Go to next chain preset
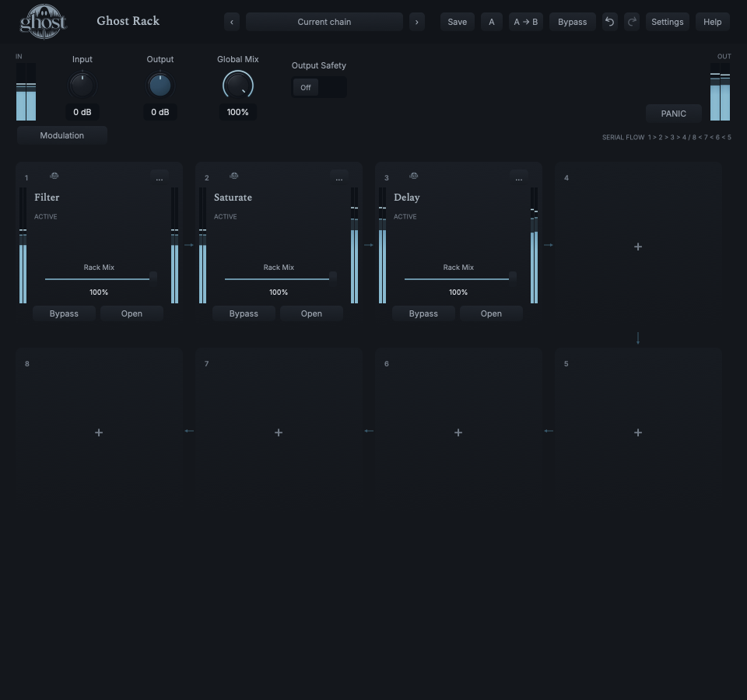 [417, 22]
